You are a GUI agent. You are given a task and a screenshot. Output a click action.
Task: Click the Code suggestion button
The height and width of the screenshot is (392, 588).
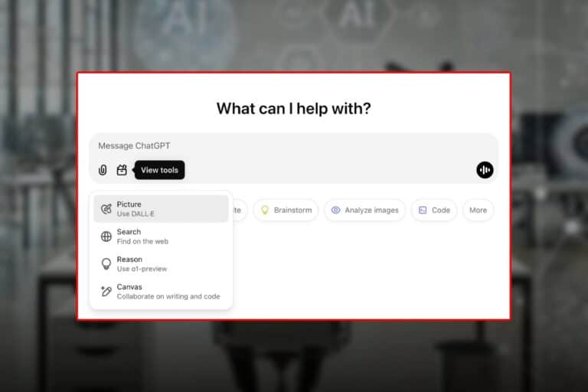pyautogui.click(x=434, y=210)
